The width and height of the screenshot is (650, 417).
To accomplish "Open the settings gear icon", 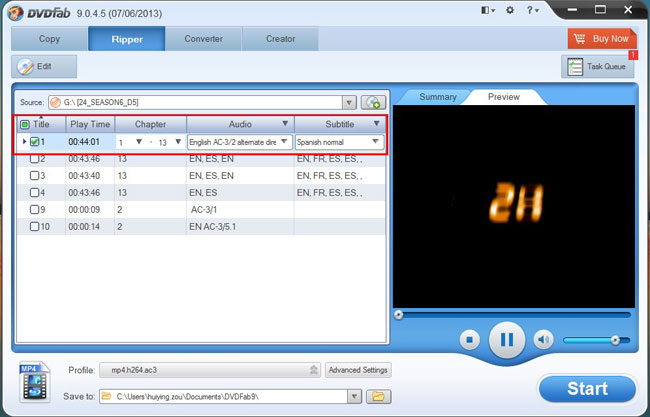I will [x=510, y=10].
